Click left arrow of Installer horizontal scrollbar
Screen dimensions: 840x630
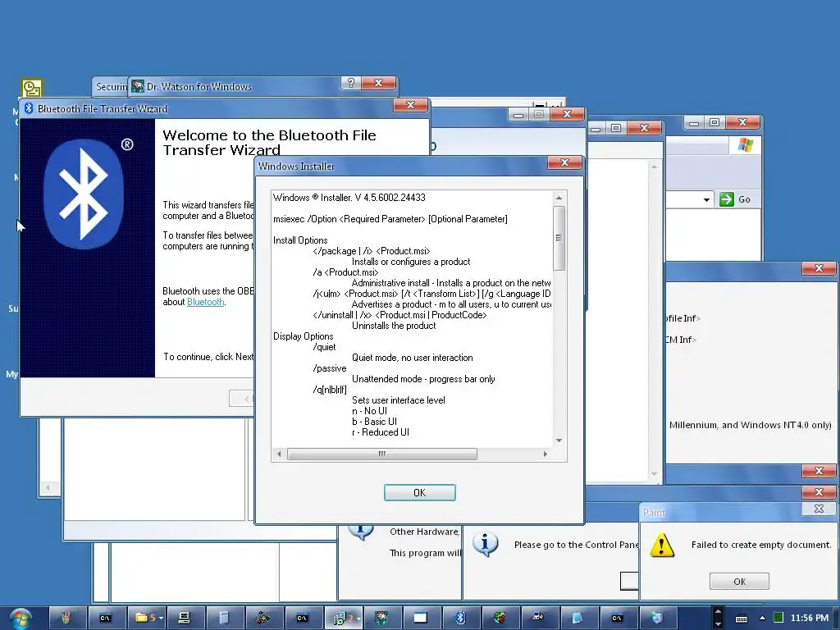coord(279,454)
